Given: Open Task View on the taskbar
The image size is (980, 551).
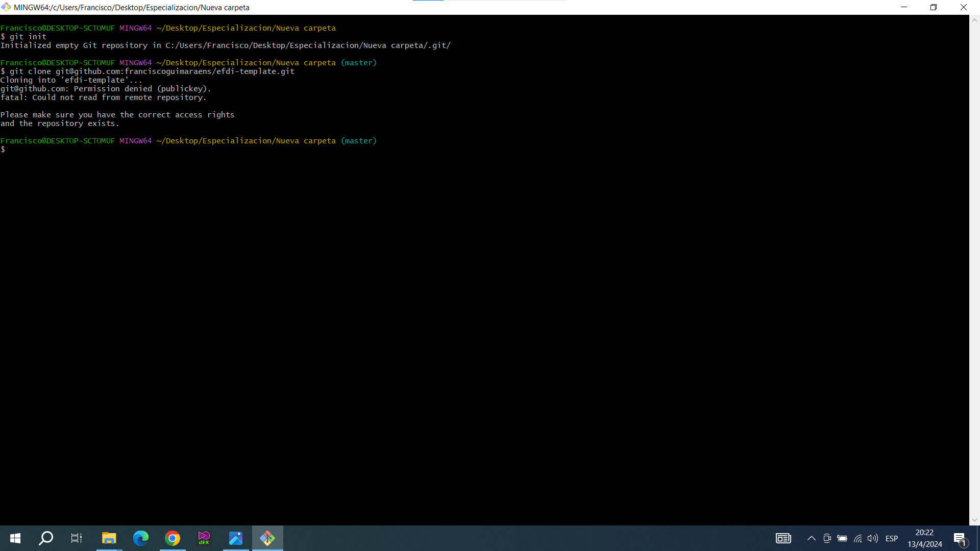Looking at the screenshot, I should (77, 538).
